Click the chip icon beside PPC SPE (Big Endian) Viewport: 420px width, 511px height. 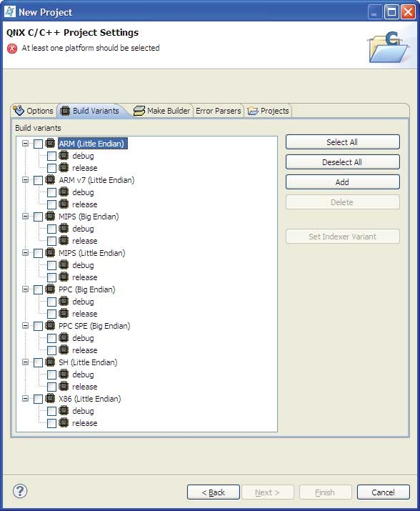coord(50,326)
